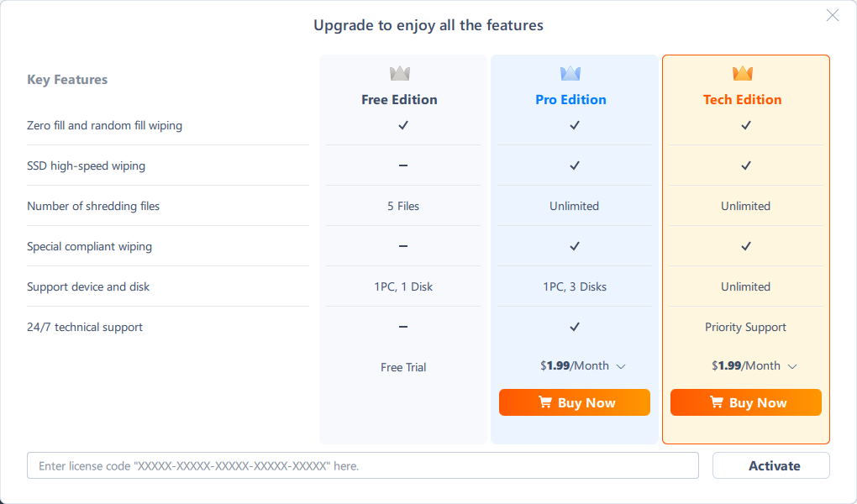
Task: Select the Free Edition heading
Action: click(x=399, y=99)
